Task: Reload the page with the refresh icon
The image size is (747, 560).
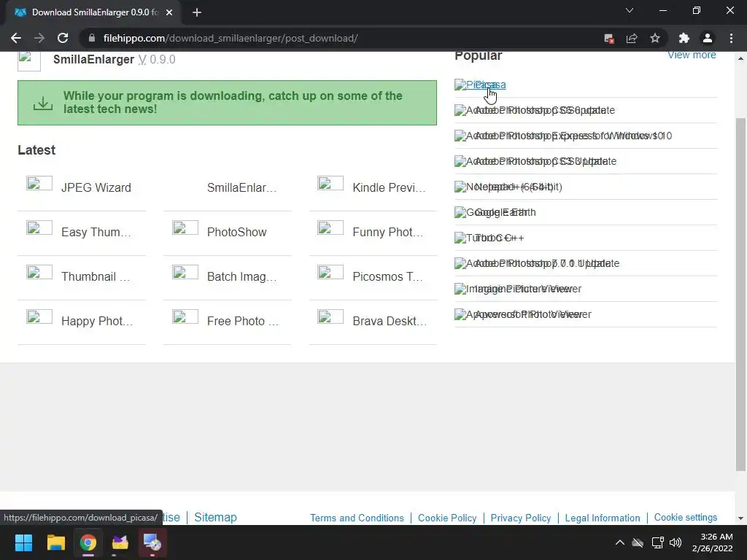Action: [63, 38]
